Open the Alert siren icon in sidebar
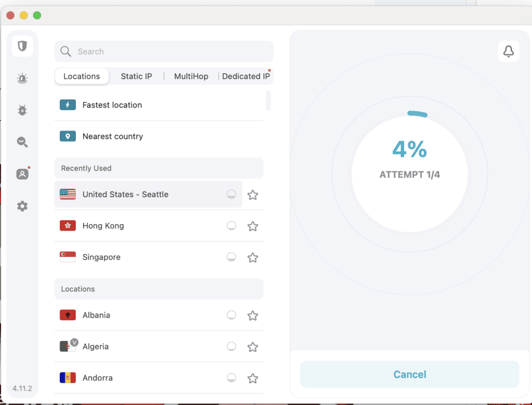The image size is (532, 405). pos(22,78)
